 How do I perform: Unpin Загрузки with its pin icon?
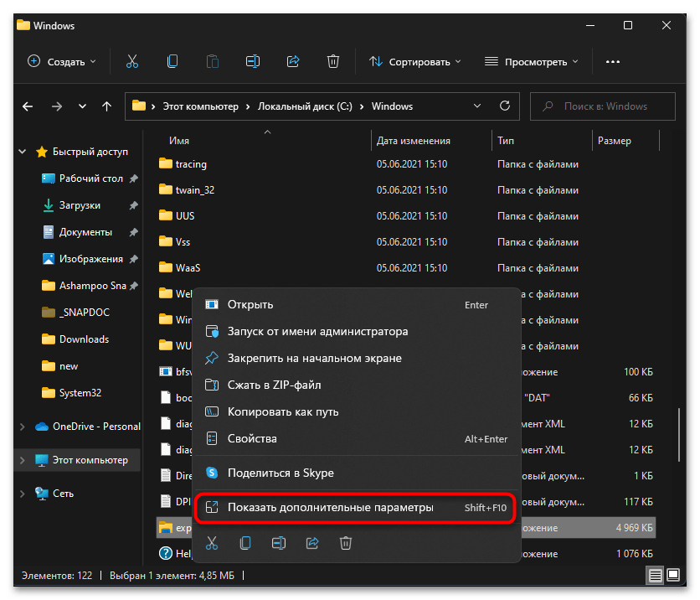(133, 205)
